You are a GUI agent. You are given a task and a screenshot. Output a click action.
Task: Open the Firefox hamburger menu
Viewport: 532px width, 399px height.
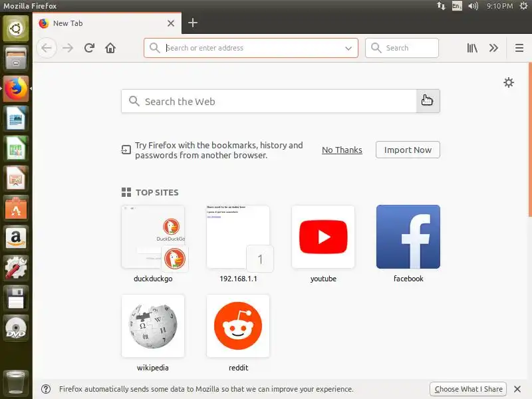tap(519, 48)
